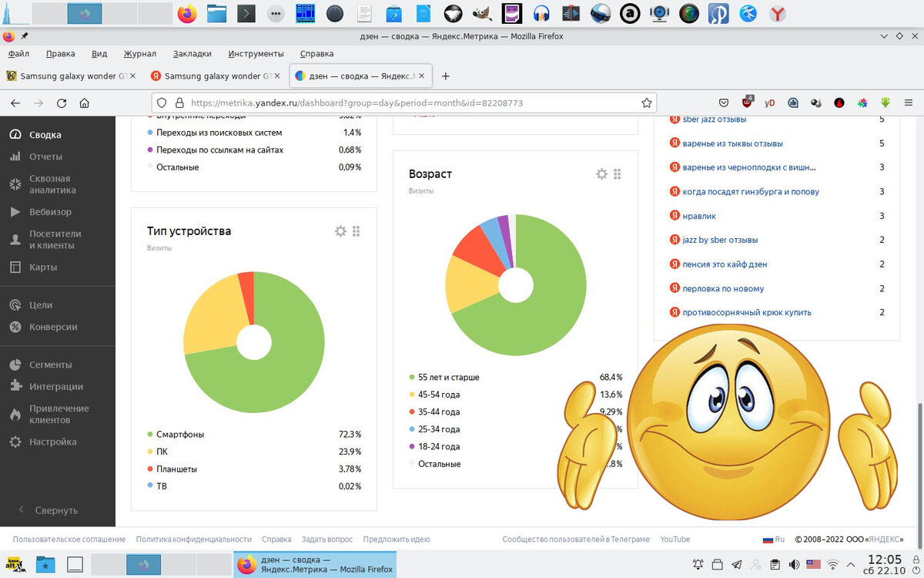
Task: Go to browser Home page
Action: tap(85, 102)
